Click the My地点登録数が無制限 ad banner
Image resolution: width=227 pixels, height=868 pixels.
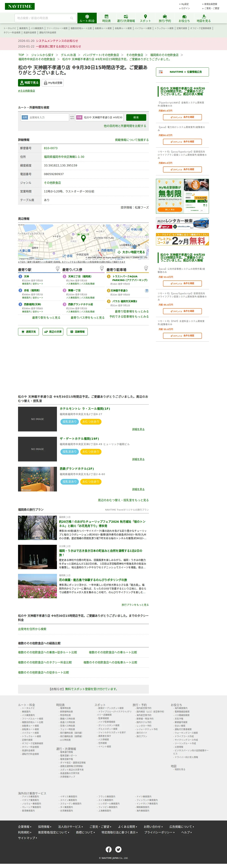click(182, 196)
